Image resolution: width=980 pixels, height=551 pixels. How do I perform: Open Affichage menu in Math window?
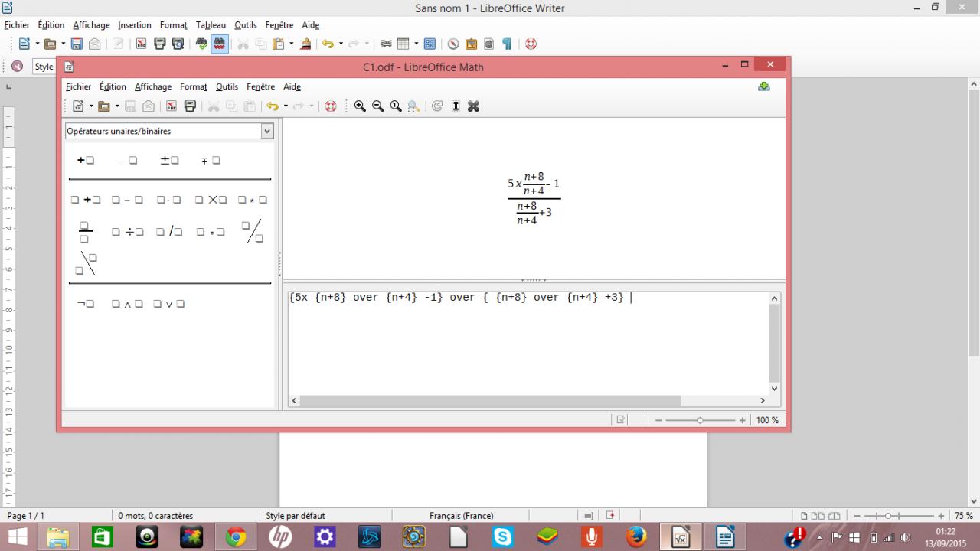point(153,86)
